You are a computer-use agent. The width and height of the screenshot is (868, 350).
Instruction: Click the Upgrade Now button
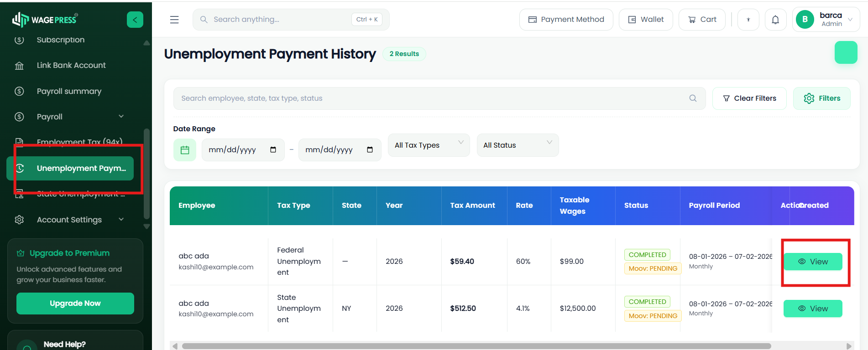click(75, 304)
